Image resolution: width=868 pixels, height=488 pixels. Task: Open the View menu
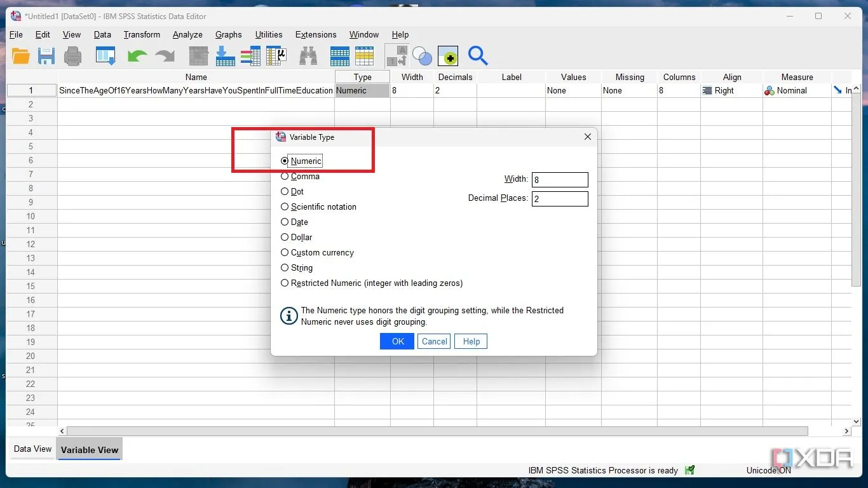pyautogui.click(x=72, y=35)
